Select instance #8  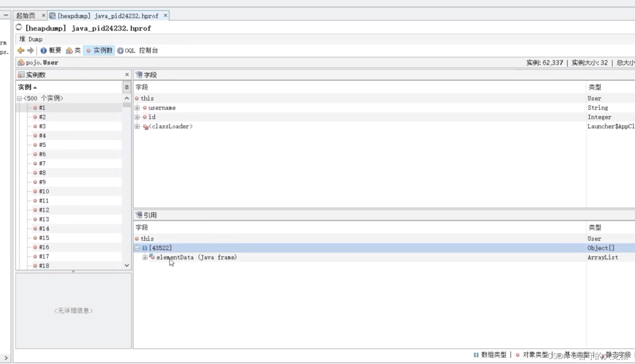pyautogui.click(x=69, y=173)
